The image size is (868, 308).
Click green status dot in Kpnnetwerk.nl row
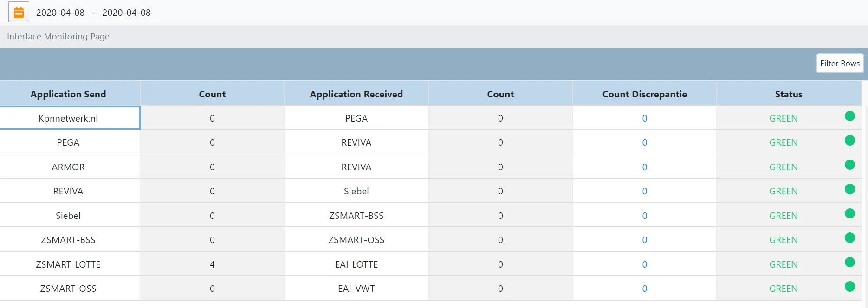pos(850,116)
